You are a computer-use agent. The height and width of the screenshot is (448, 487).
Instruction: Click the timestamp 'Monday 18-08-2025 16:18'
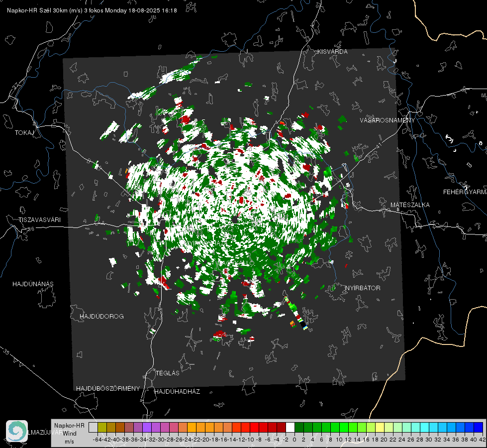pyautogui.click(x=141, y=10)
